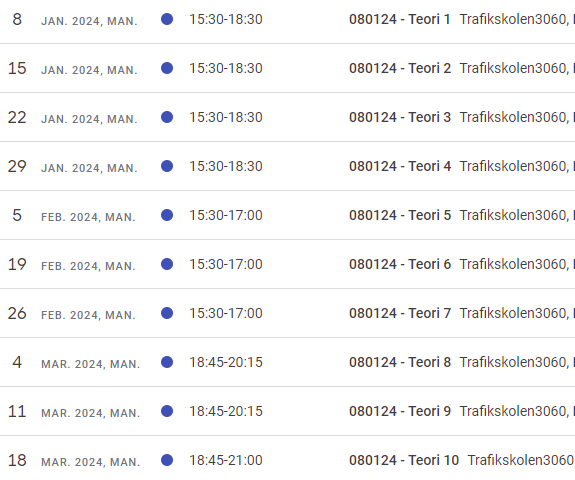This screenshot has height=480, width=575.
Task: Click the 18:45-21:00 time slot
Action: pyautogui.click(x=226, y=460)
